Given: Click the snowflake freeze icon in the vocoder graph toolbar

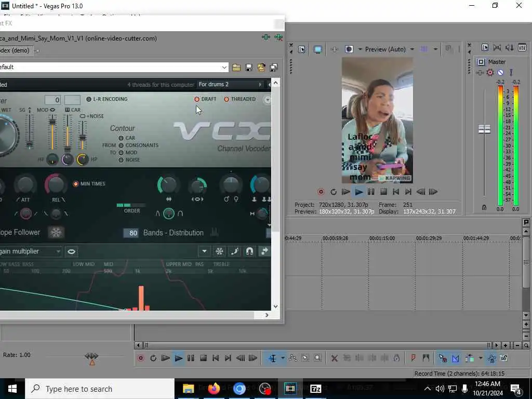Looking at the screenshot, I should 220,251.
